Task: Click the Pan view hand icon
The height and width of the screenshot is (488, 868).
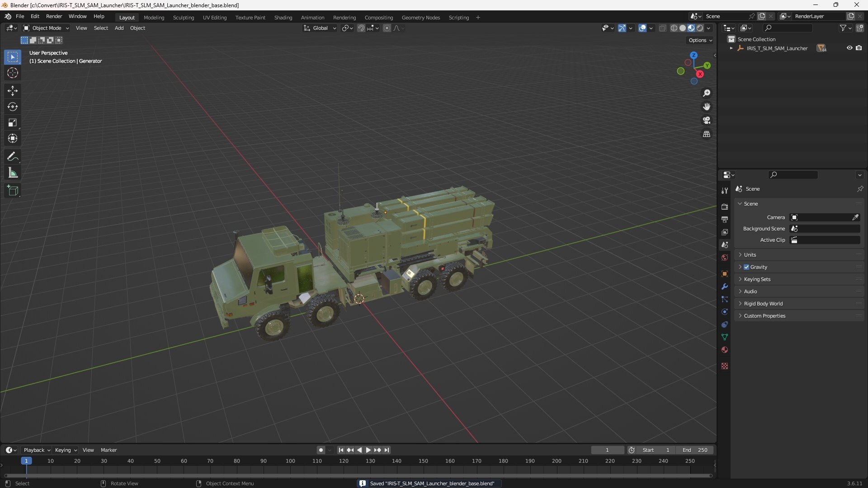Action: 707,107
